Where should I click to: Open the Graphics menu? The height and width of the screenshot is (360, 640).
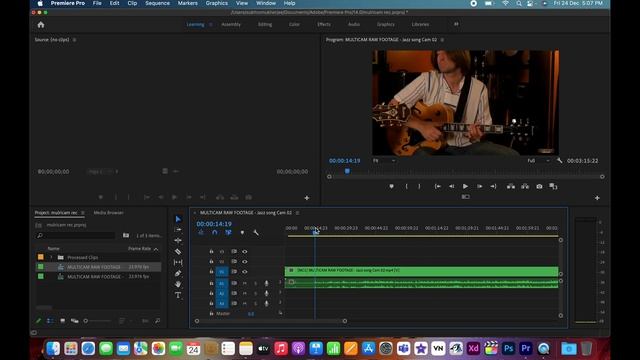pos(217,3)
